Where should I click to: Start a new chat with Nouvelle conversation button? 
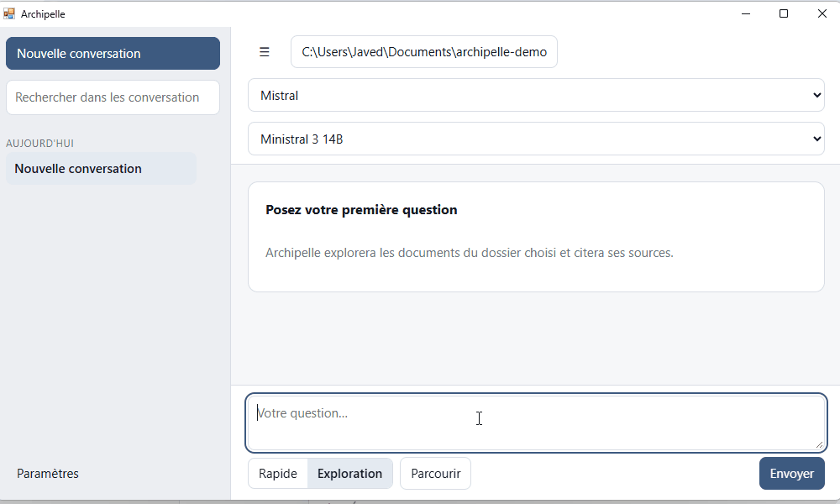coord(113,54)
